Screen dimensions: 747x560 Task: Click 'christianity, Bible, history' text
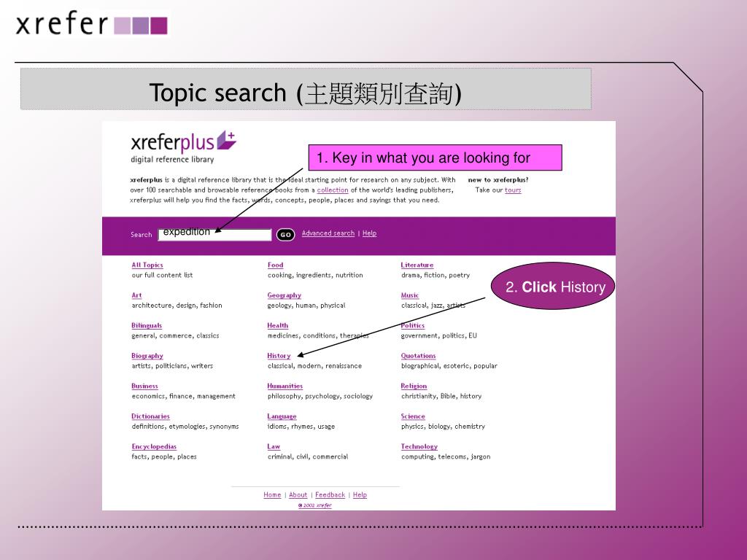pos(441,396)
